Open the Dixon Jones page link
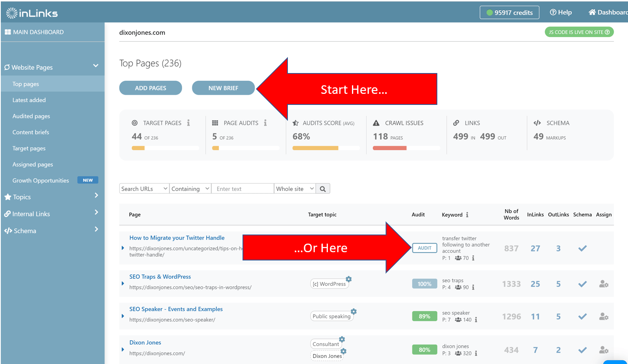628x364 pixels. tap(145, 343)
